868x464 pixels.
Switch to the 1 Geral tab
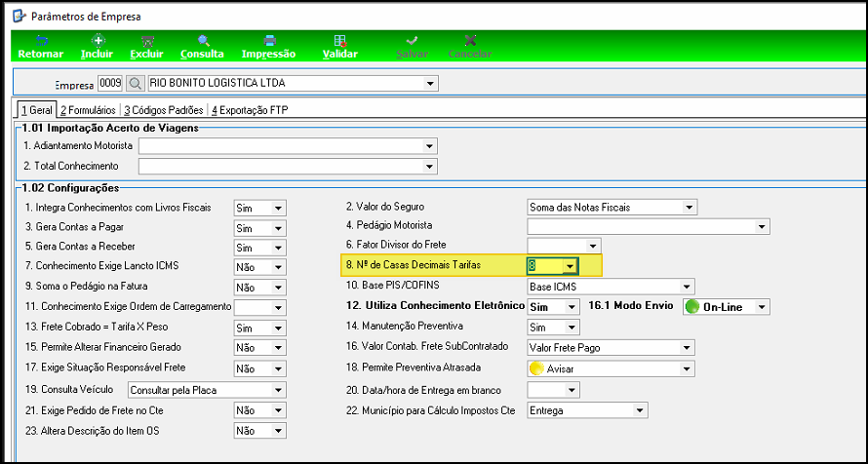click(x=36, y=110)
